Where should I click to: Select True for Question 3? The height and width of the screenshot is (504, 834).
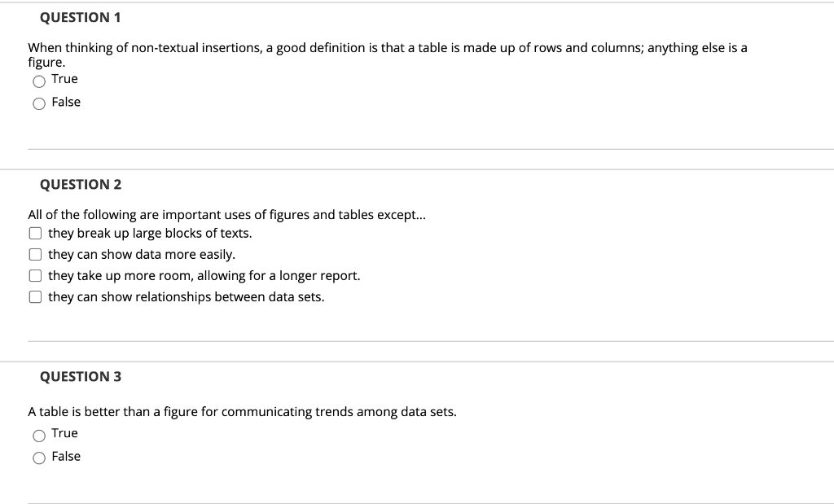tap(39, 436)
